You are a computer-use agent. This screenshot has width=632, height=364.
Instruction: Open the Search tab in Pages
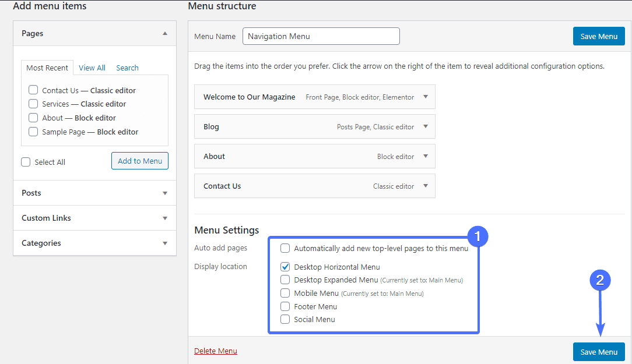click(127, 68)
